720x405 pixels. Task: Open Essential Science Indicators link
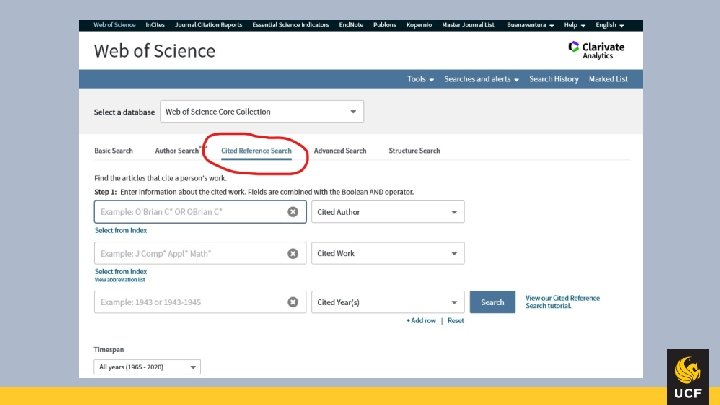point(291,25)
